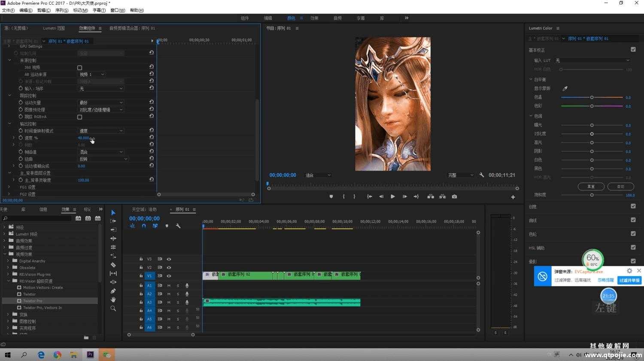Toggle 创意 section checkbox
The height and width of the screenshot is (361, 644).
click(x=633, y=206)
